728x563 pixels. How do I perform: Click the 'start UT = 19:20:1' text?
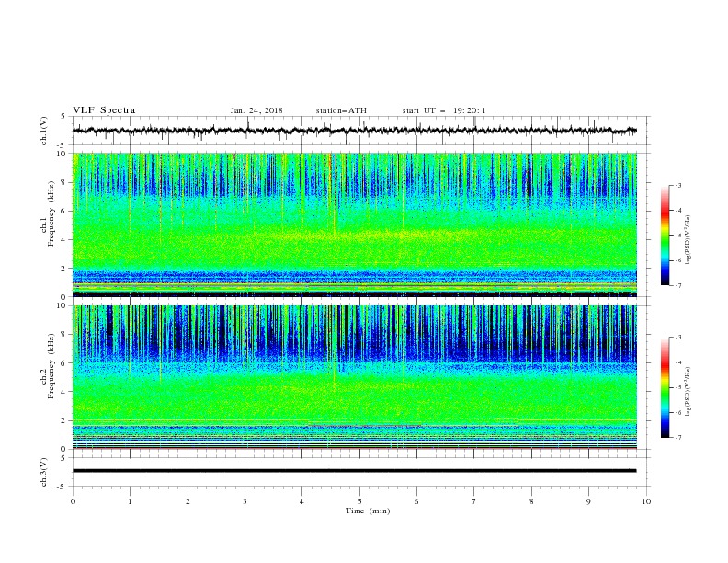444,110
